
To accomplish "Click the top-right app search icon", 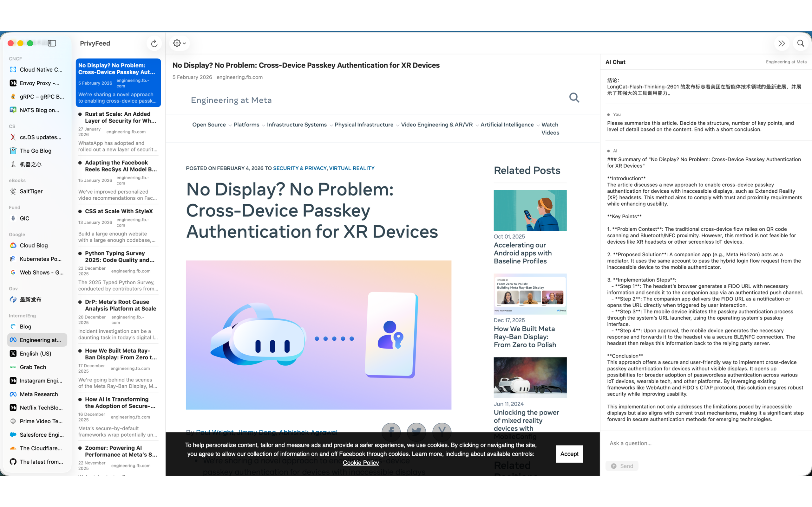I will [801, 43].
